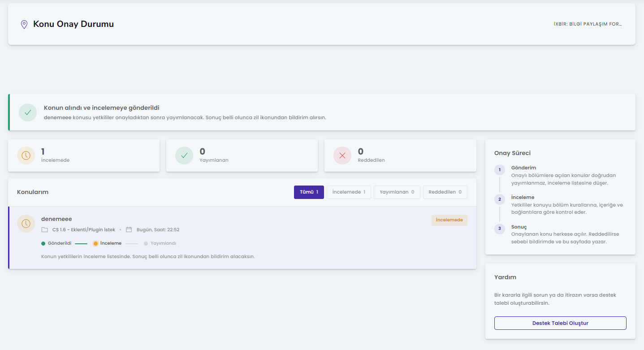Click the step 1 circle beside Gönderim
This screenshot has width=644, height=350.
click(x=500, y=170)
